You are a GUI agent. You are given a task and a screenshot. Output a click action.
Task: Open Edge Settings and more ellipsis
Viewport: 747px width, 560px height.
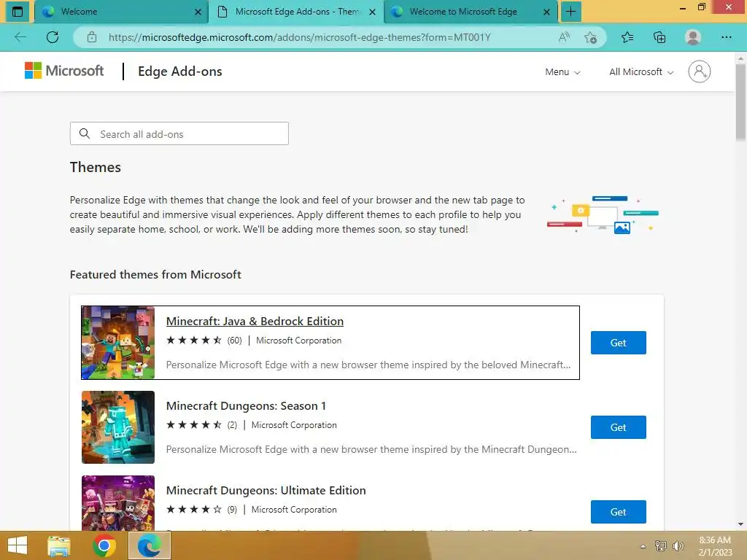[x=726, y=37]
